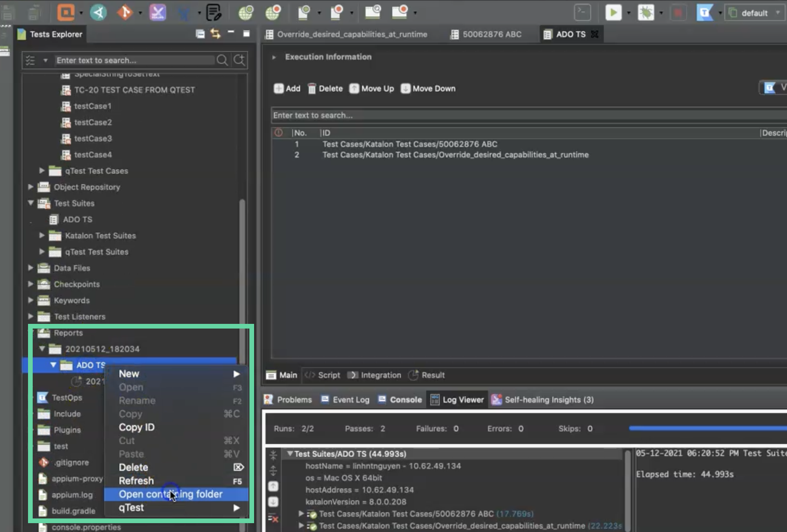Click the Collapse All icon in Tests Explorer
Screen dimensions: 787x532
pyautogui.click(x=200, y=34)
